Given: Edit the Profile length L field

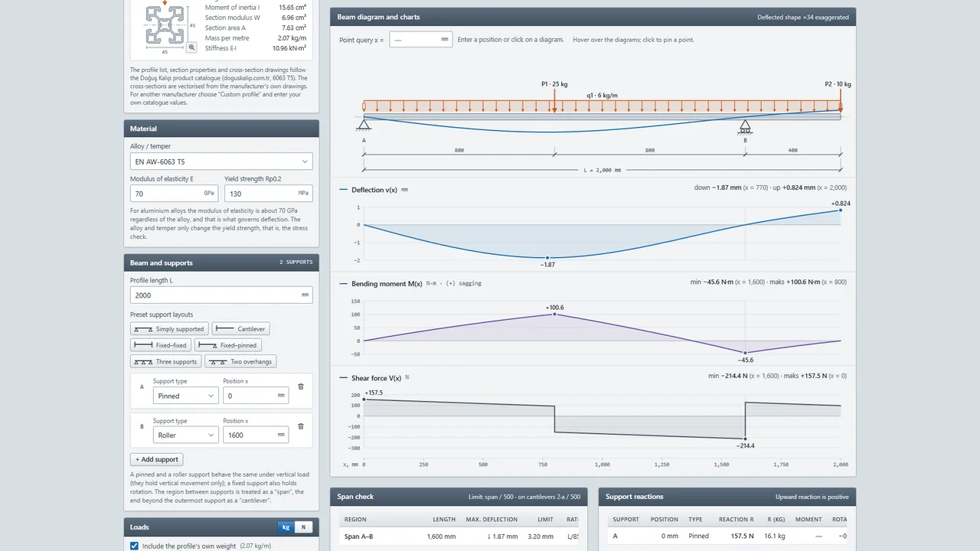Looking at the screenshot, I should [221, 295].
